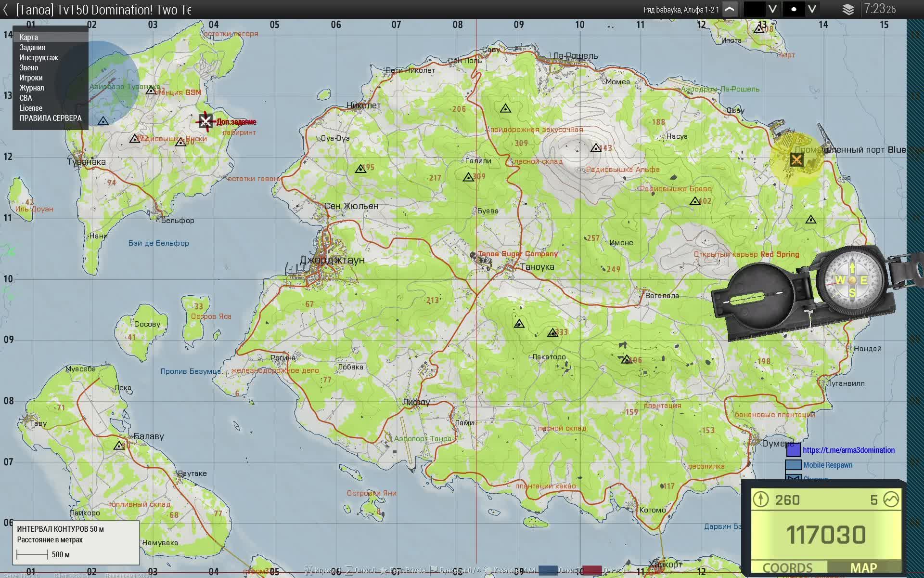Switch GPS to MAP mode
924x578 pixels.
pyautogui.click(x=863, y=567)
